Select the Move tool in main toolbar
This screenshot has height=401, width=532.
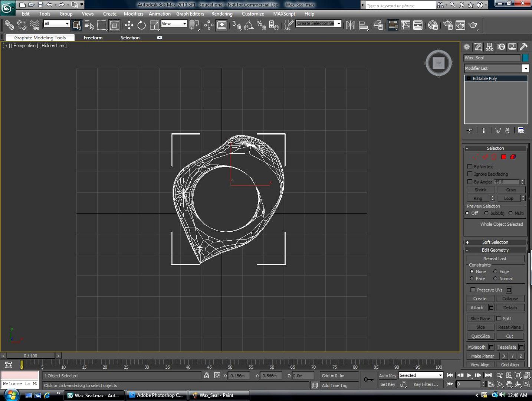(129, 25)
